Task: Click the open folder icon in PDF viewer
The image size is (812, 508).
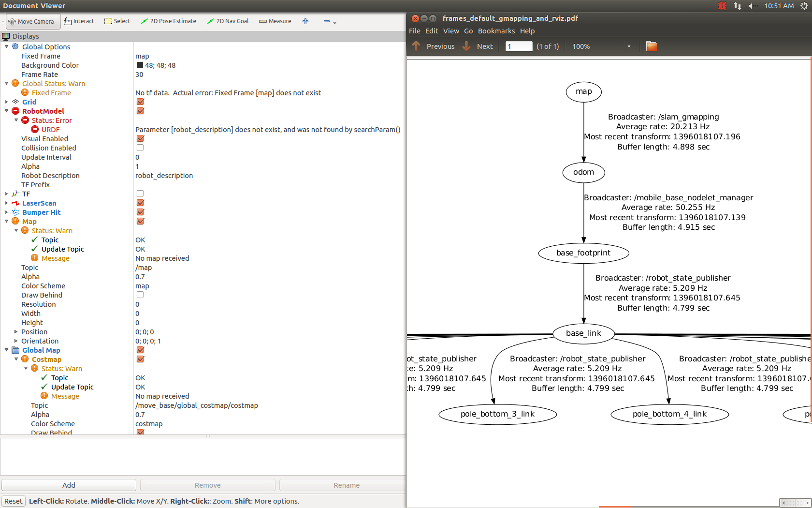Action: 652,46
